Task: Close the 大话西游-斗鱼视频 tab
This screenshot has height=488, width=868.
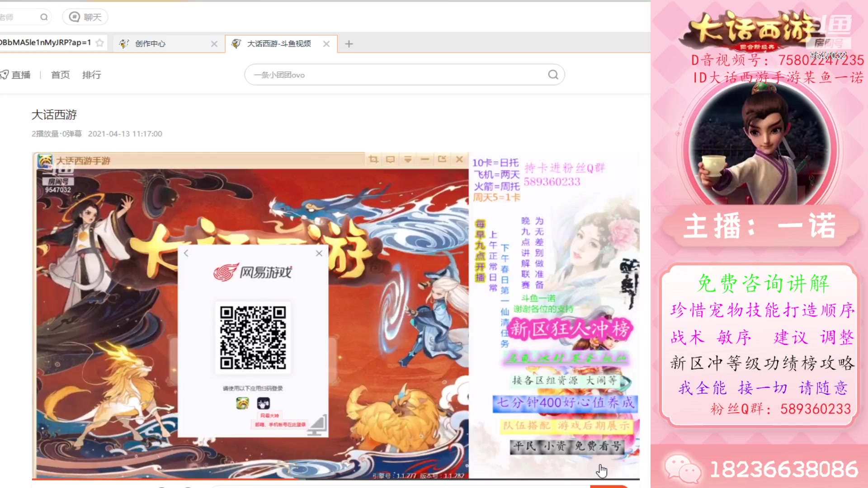Action: [326, 44]
